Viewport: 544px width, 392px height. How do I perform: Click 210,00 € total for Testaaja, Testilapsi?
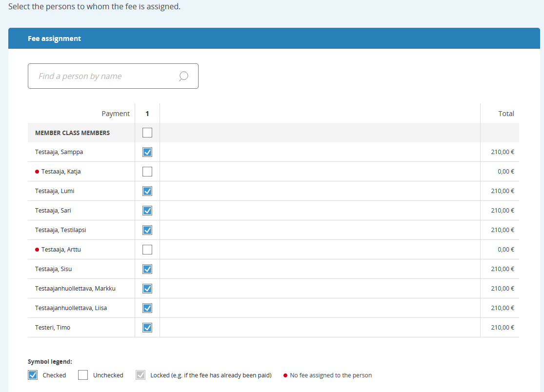(503, 230)
